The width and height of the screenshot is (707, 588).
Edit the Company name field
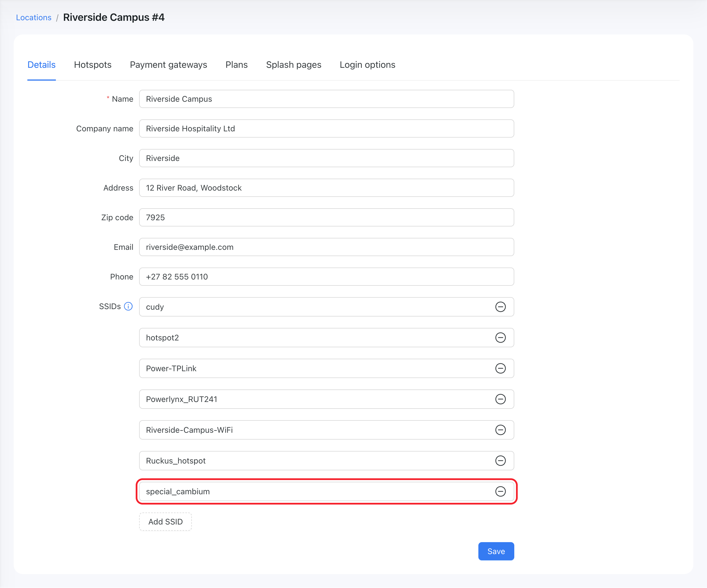pyautogui.click(x=326, y=128)
